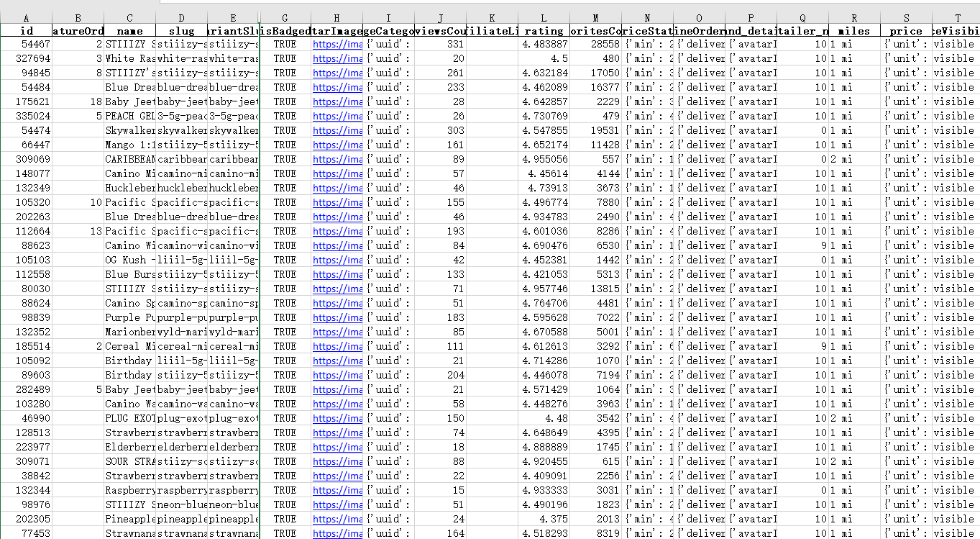The image size is (980, 539).
Task: Select rating cell 4.48
Action: 544,418
